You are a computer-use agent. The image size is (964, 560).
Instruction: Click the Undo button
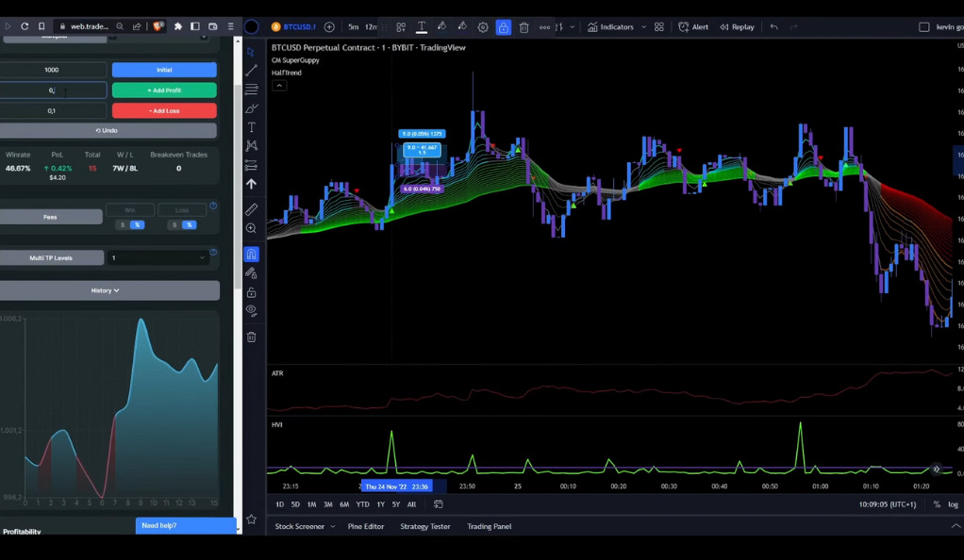pyautogui.click(x=107, y=130)
